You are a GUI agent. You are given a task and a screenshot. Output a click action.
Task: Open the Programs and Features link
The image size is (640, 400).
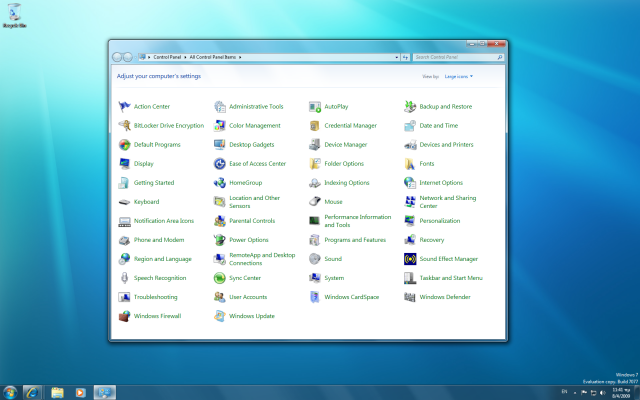pos(355,240)
